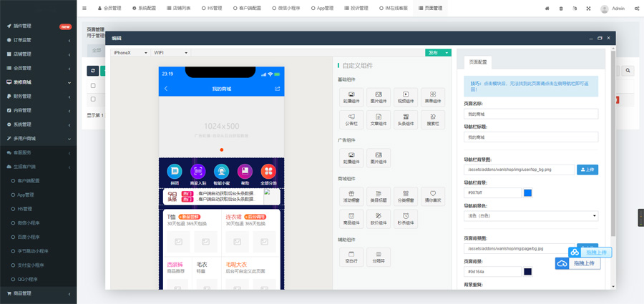Switch to the 店铺列表 top tab
644x304 pixels.
[180, 9]
